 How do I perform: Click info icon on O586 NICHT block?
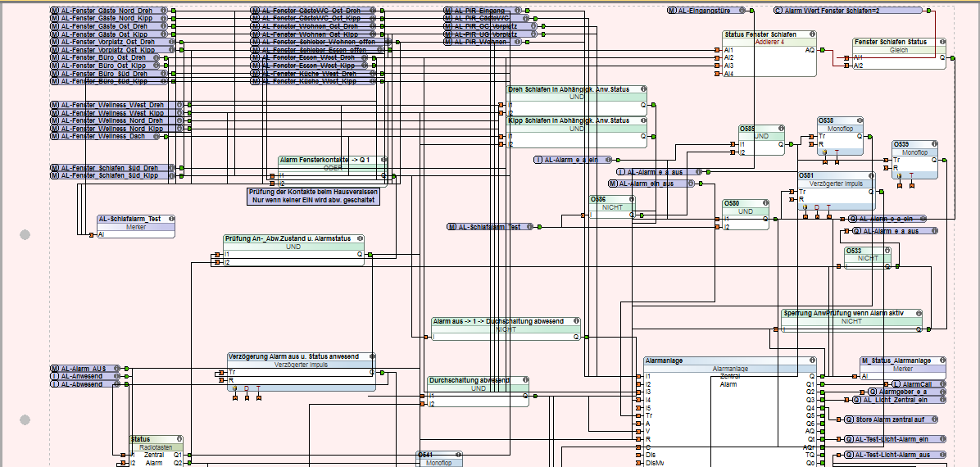[x=630, y=199]
